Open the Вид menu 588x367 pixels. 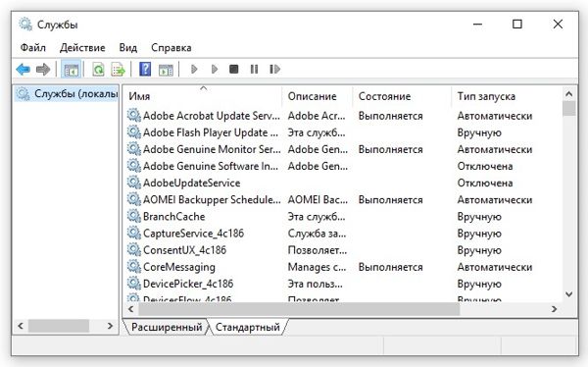click(x=128, y=48)
